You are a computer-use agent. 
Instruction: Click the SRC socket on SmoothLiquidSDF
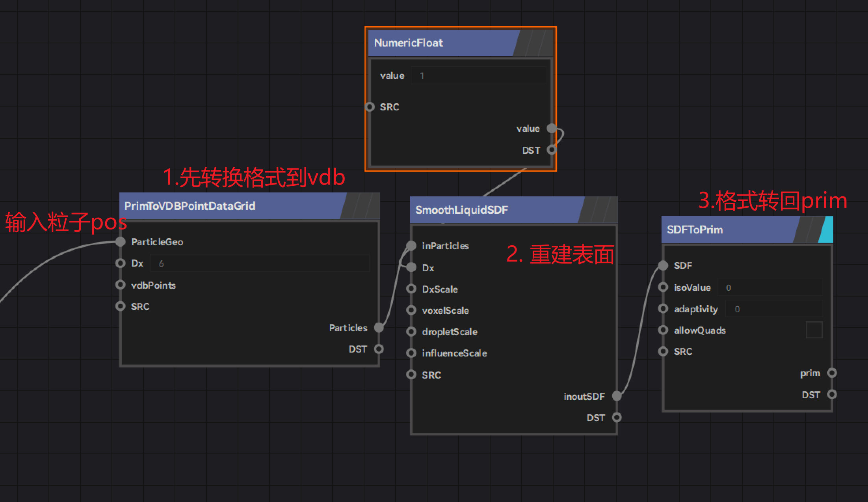411,374
